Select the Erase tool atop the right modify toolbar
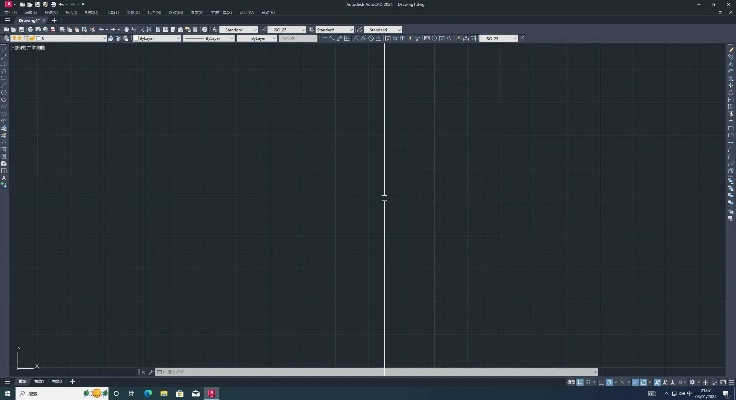The height and width of the screenshot is (400, 736). point(731,51)
